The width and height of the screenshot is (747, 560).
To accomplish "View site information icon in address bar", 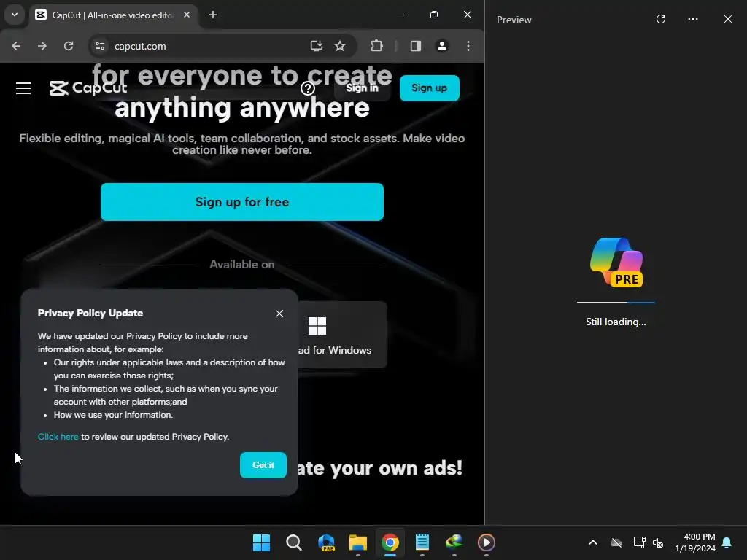I will pyautogui.click(x=100, y=46).
